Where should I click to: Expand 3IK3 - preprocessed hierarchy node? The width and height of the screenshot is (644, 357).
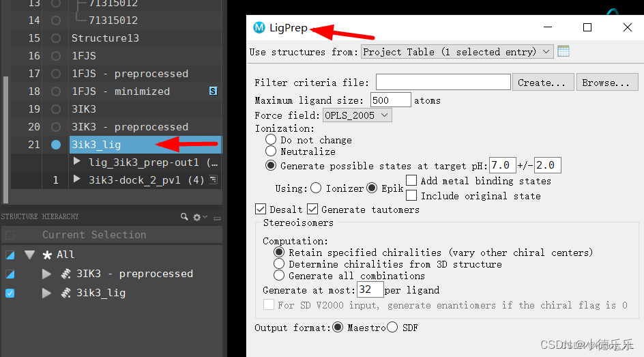point(47,274)
